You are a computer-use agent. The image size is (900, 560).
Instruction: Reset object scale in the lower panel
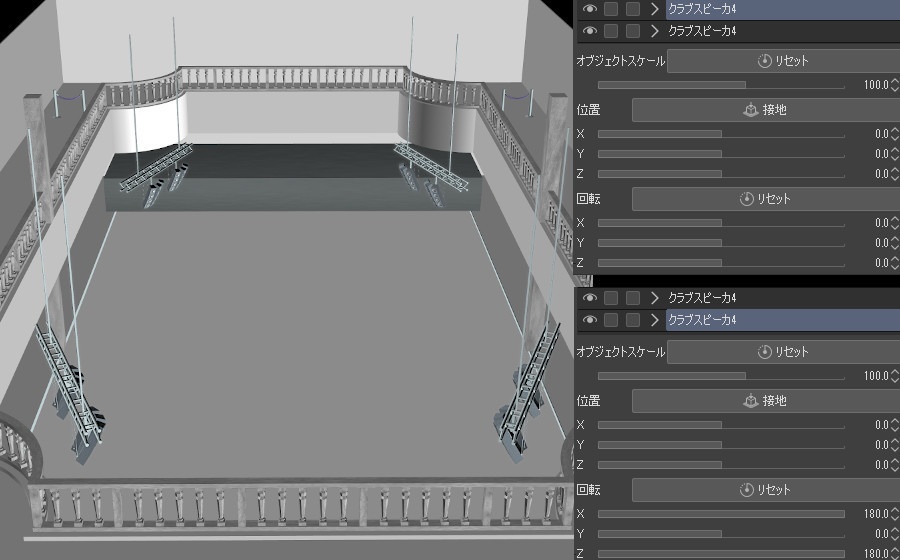(783, 352)
